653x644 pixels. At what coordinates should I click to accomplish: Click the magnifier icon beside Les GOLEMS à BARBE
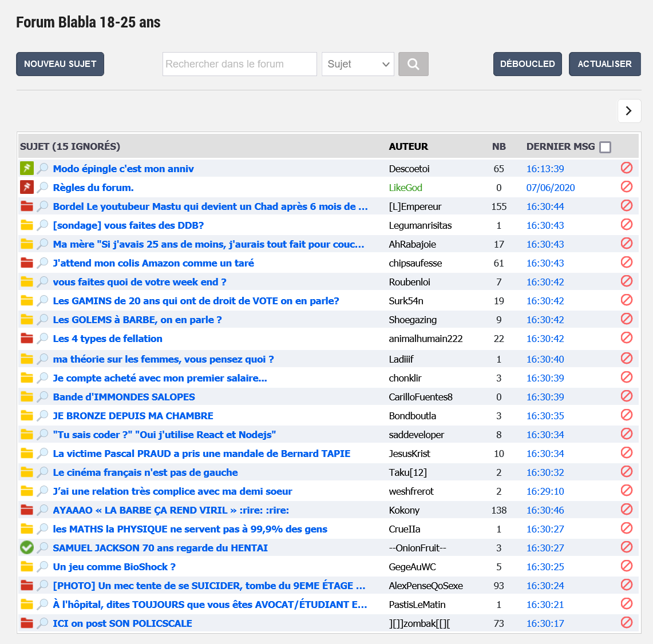pyautogui.click(x=42, y=320)
